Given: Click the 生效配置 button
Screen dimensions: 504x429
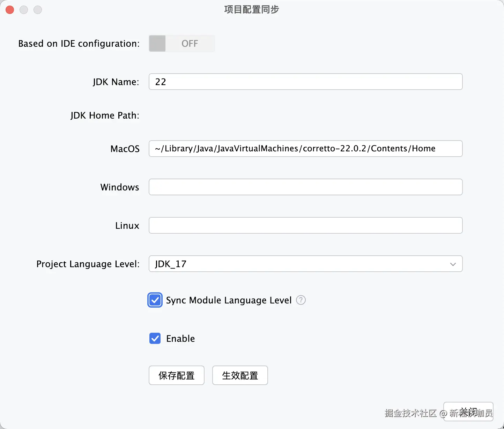Looking at the screenshot, I should 240,375.
